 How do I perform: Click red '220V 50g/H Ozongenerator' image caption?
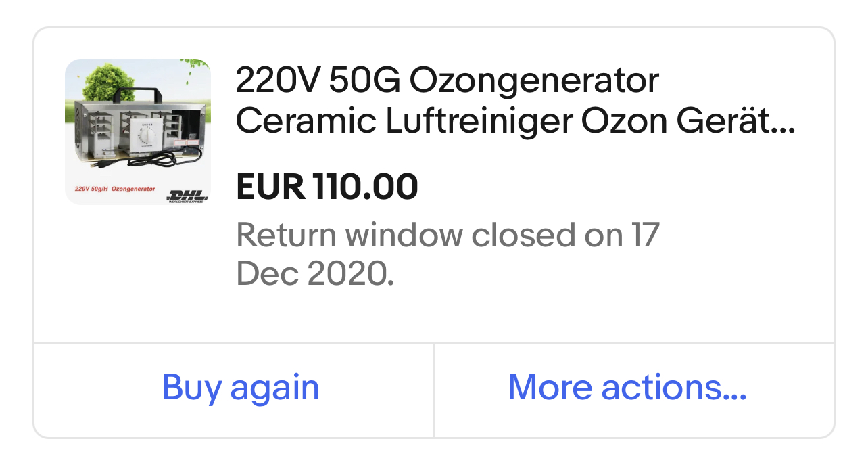[112, 189]
